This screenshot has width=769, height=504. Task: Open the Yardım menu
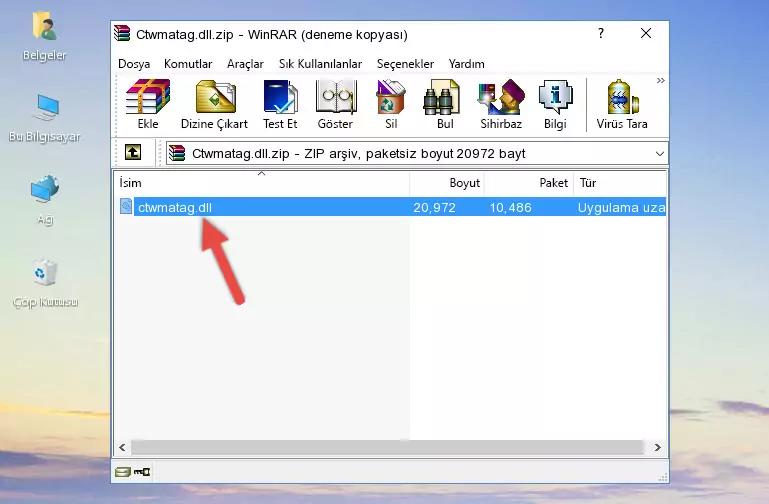point(466,64)
